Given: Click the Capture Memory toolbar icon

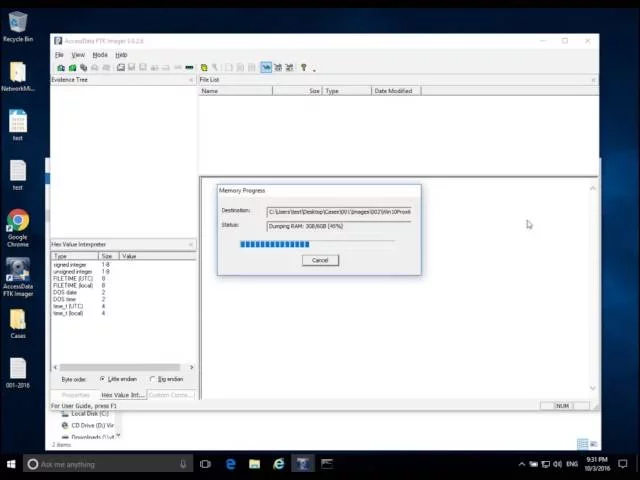Looking at the screenshot, I should 189,68.
